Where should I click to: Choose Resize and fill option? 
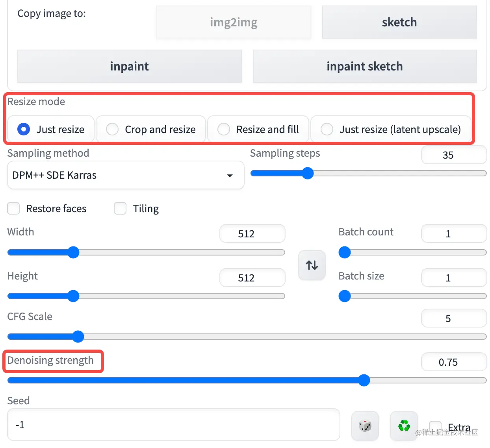click(224, 129)
